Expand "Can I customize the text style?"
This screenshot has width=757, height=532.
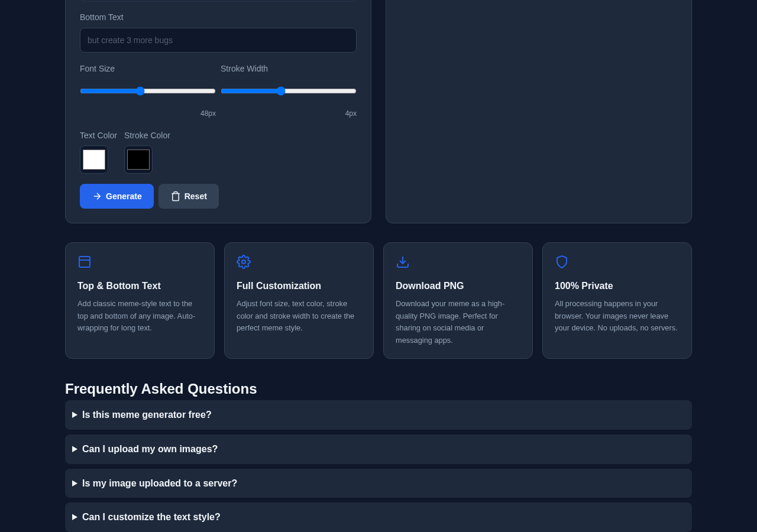tap(378, 517)
